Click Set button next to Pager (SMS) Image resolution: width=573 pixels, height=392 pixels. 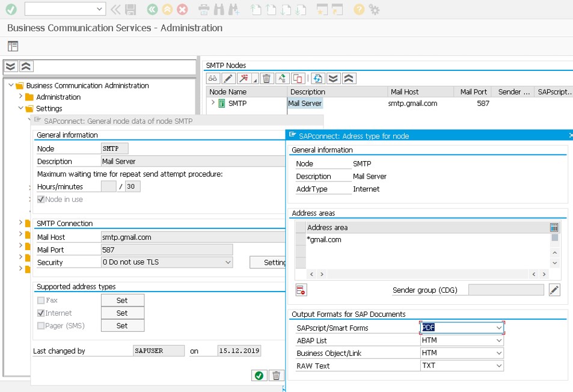(123, 325)
